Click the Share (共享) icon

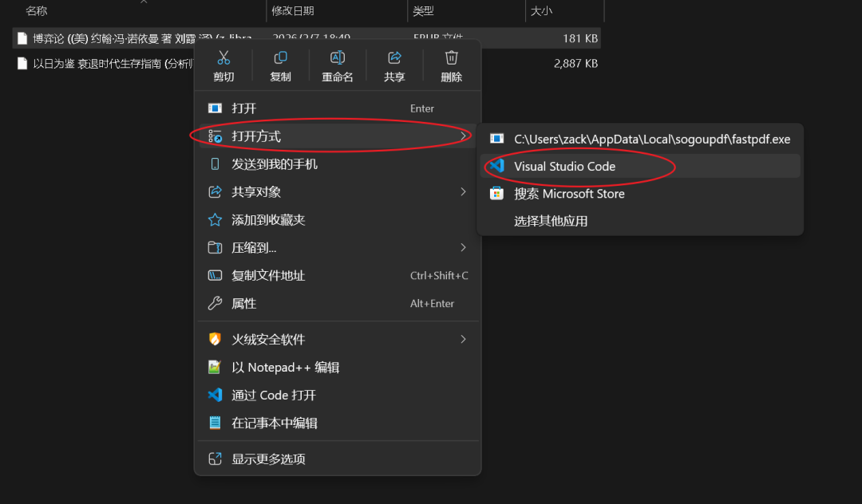(x=394, y=58)
